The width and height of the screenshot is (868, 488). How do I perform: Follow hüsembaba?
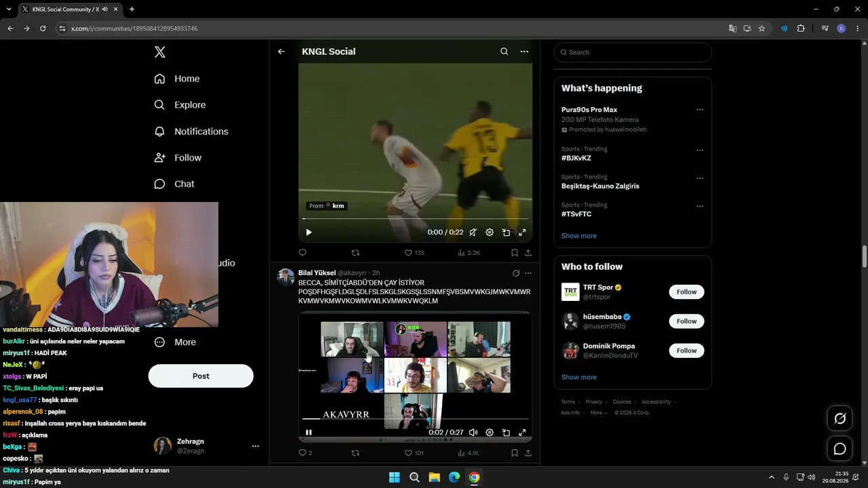tap(686, 321)
